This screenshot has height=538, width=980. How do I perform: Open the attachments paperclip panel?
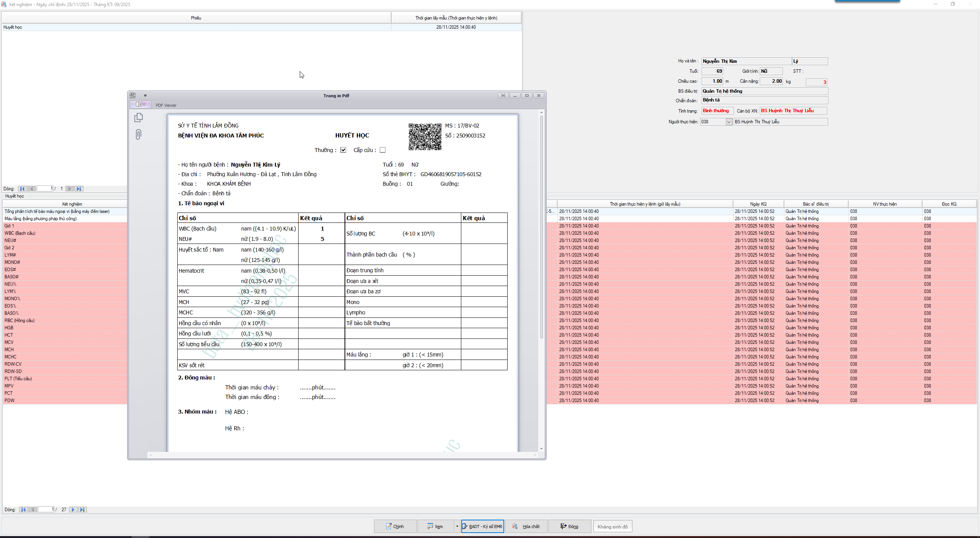click(x=139, y=134)
